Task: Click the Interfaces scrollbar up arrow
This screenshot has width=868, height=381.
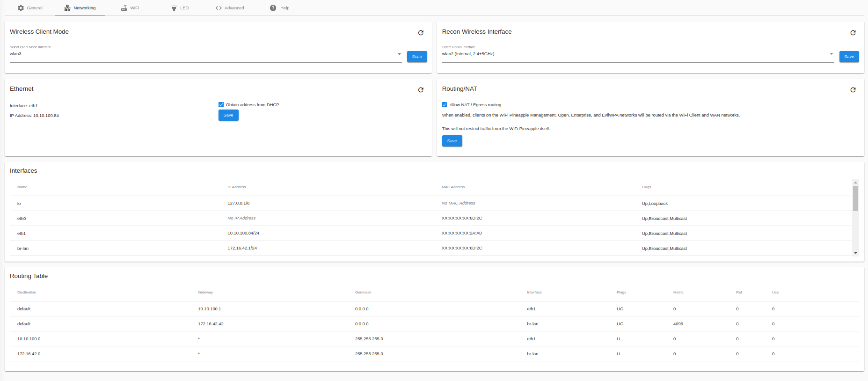Action: tap(855, 183)
